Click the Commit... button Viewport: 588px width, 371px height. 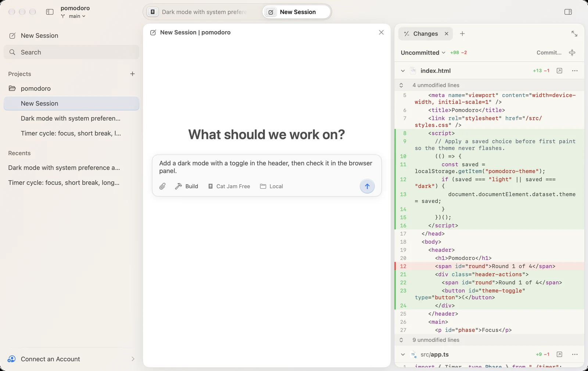coord(549,53)
